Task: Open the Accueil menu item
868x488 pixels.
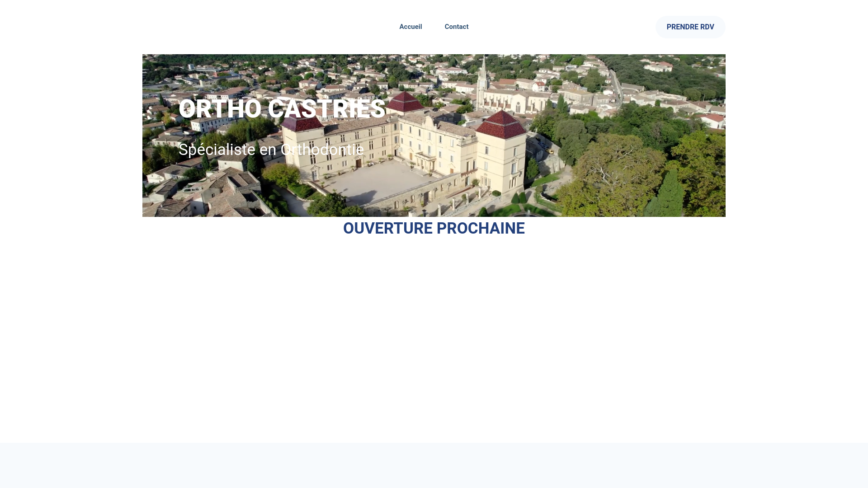Action: click(x=410, y=27)
